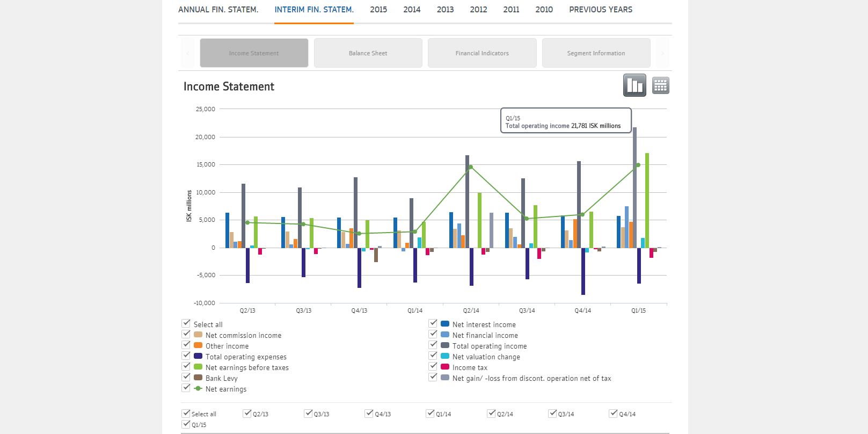Viewport: 868px width, 434px height.
Task: Click the Income tax pink legend icon
Action: [x=444, y=367]
